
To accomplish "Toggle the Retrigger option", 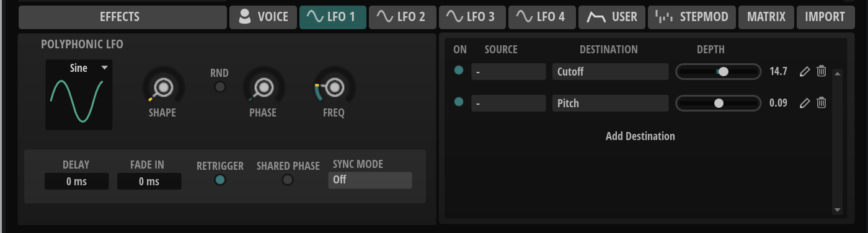I will tap(219, 180).
